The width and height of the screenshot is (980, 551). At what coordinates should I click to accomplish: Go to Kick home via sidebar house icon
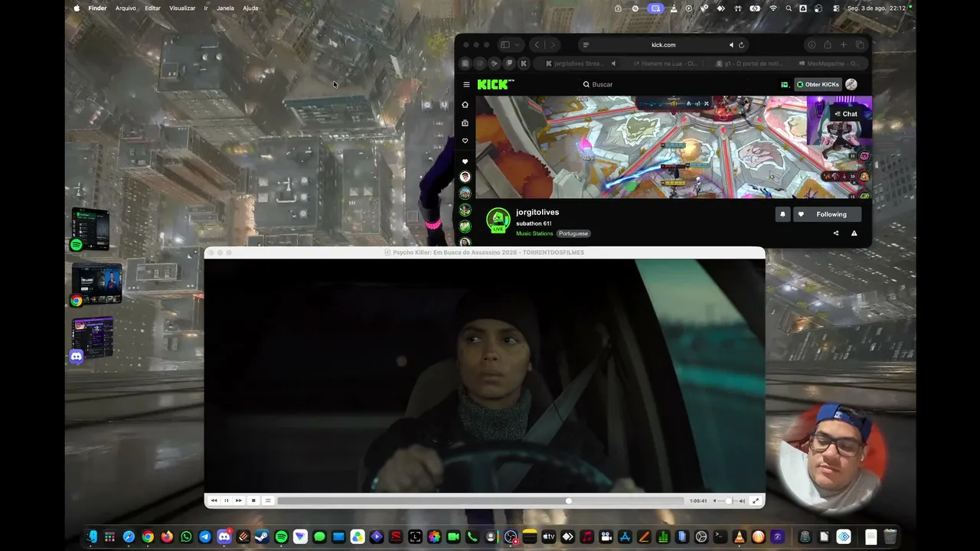coord(465,105)
